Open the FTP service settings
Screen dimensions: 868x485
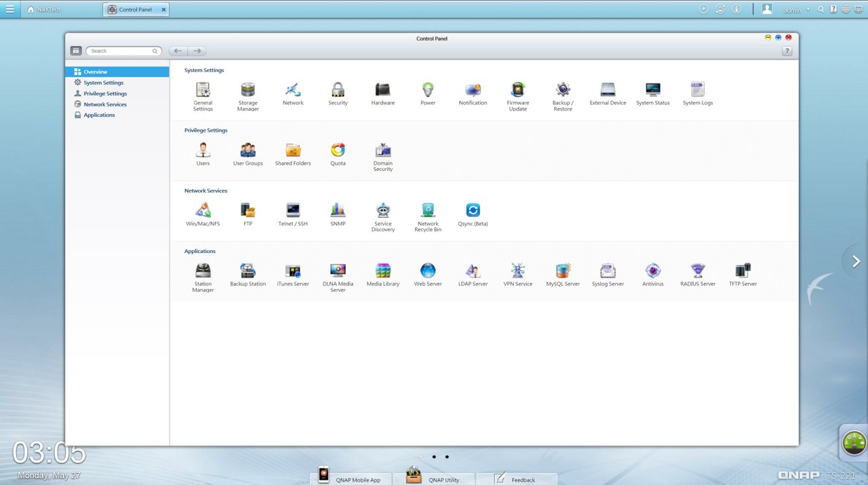tap(248, 214)
